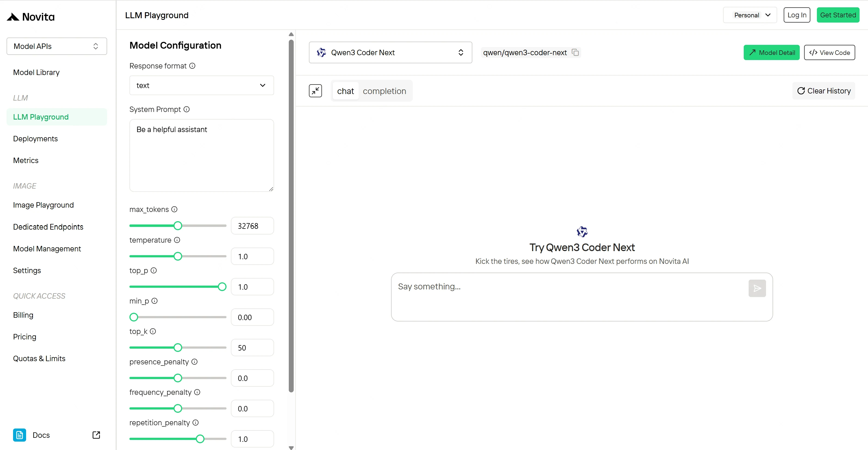The width and height of the screenshot is (868, 450).
Task: Open the System Prompt info icon
Action: click(x=187, y=109)
